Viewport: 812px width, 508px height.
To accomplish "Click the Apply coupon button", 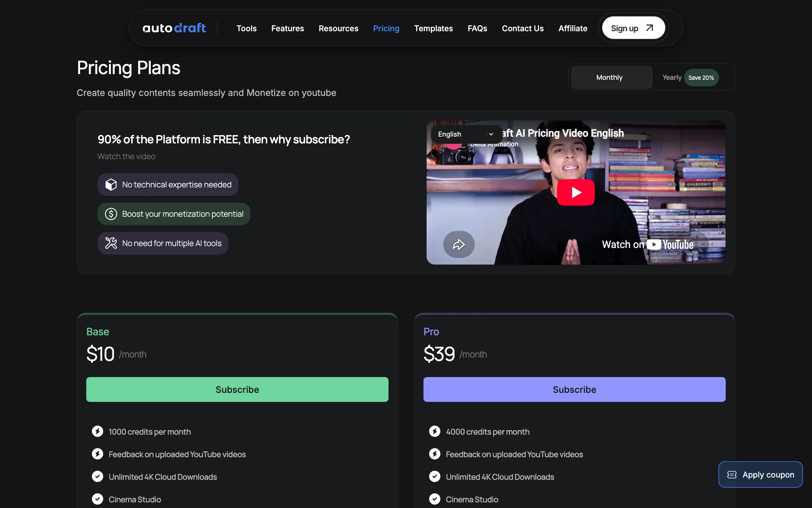I will pos(760,475).
